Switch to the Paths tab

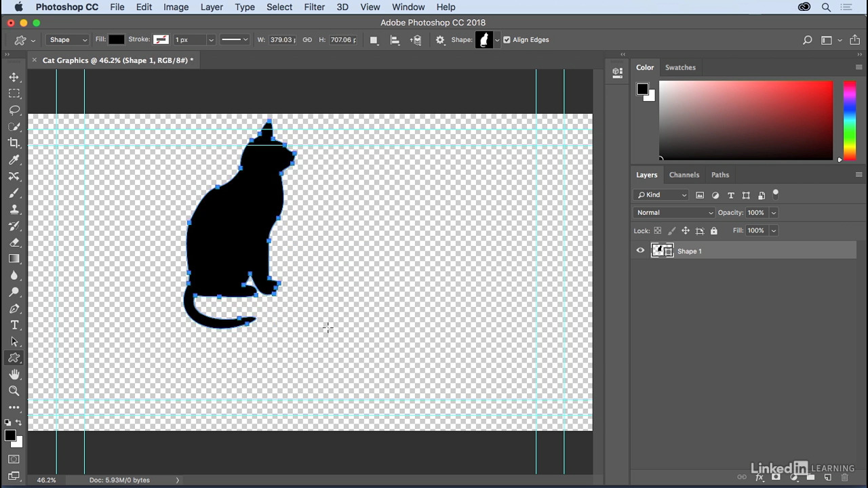720,175
